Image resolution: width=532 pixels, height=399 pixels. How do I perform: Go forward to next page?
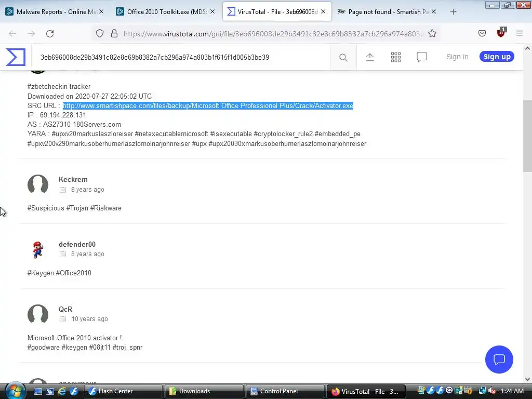click(x=31, y=34)
